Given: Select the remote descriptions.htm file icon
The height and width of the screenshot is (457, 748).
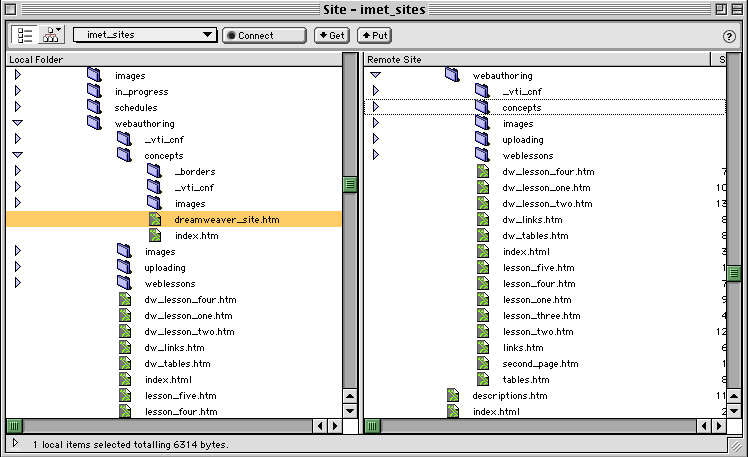Looking at the screenshot, I should coord(453,395).
